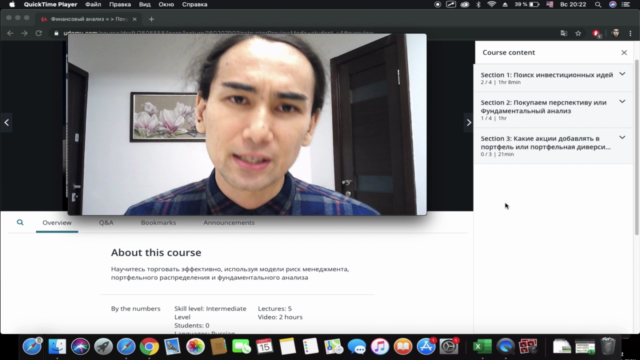Open the Trash in the dock

608,347
